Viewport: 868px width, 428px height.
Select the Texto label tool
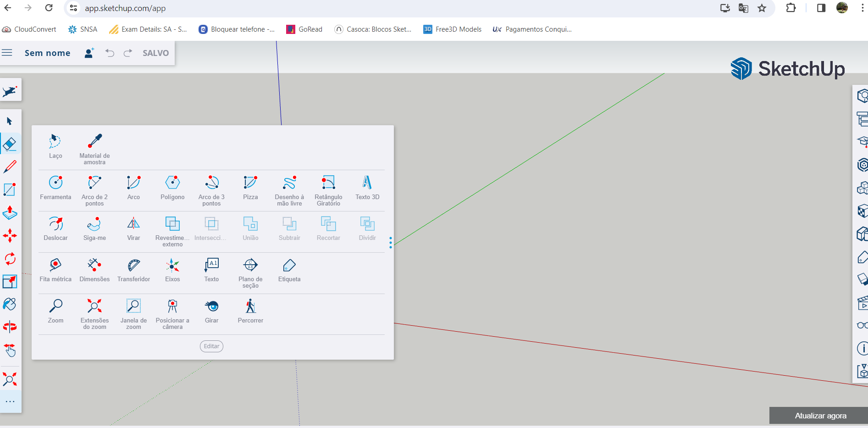pos(211,270)
